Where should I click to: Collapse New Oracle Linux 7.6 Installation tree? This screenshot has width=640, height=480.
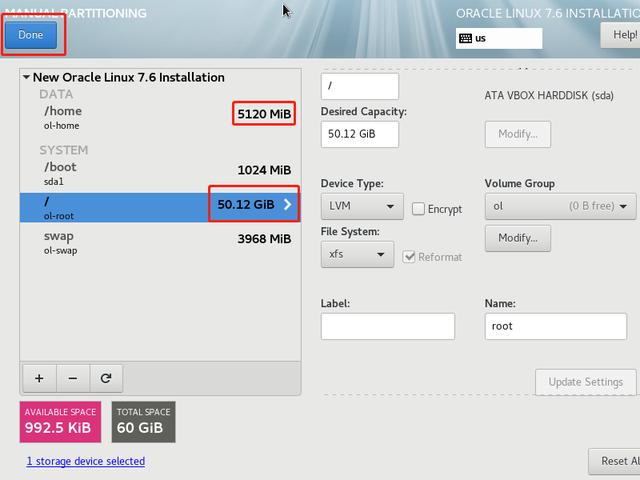click(x=27, y=77)
